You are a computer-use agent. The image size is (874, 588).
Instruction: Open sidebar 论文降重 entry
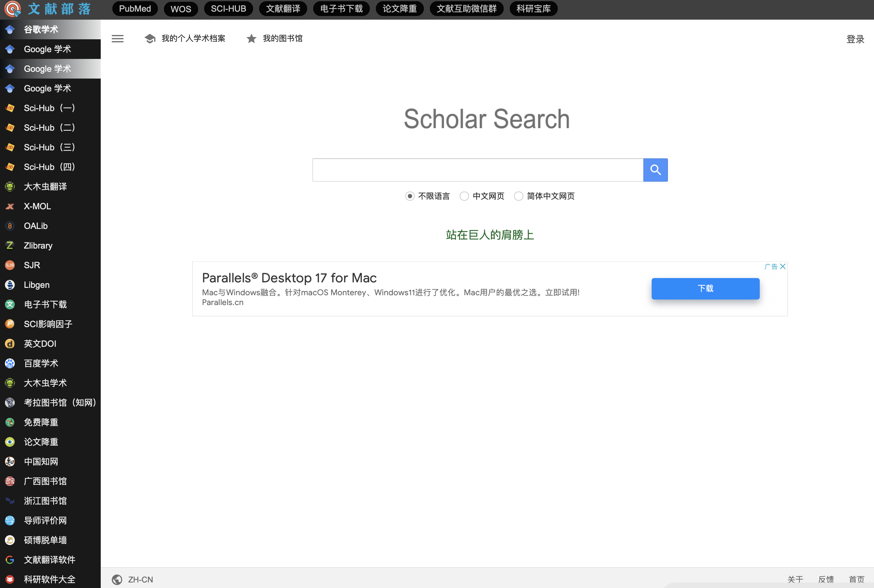(x=50, y=442)
